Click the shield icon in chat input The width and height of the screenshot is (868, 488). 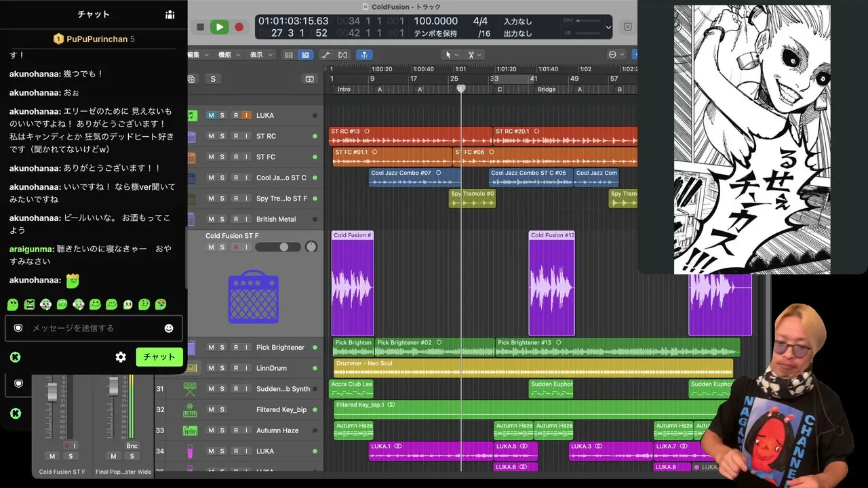(18, 328)
